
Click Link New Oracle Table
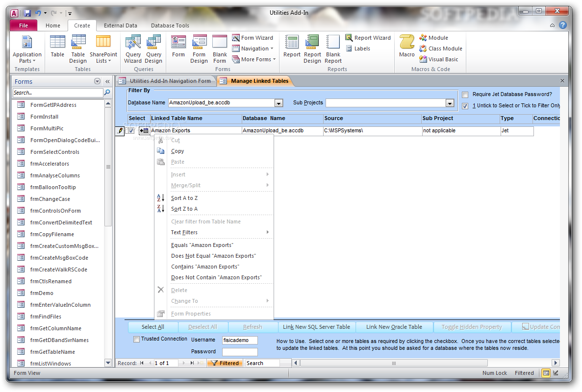point(394,327)
